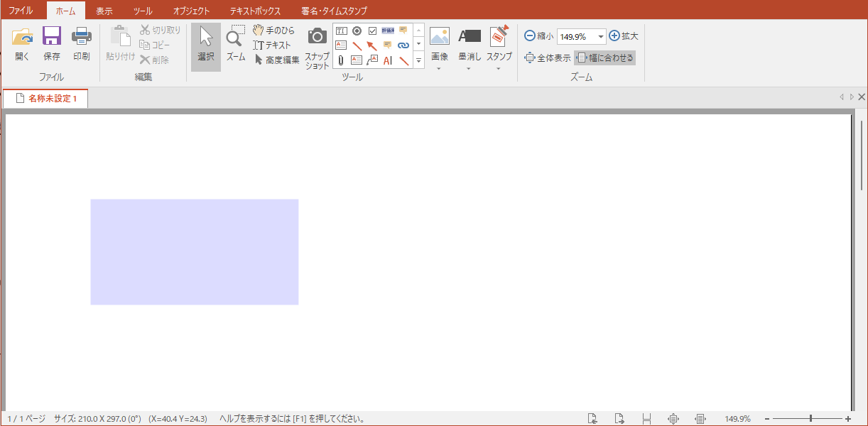Viewport: 868px width, 426px height.
Task: Click status bar page layout icon
Action: click(646, 419)
